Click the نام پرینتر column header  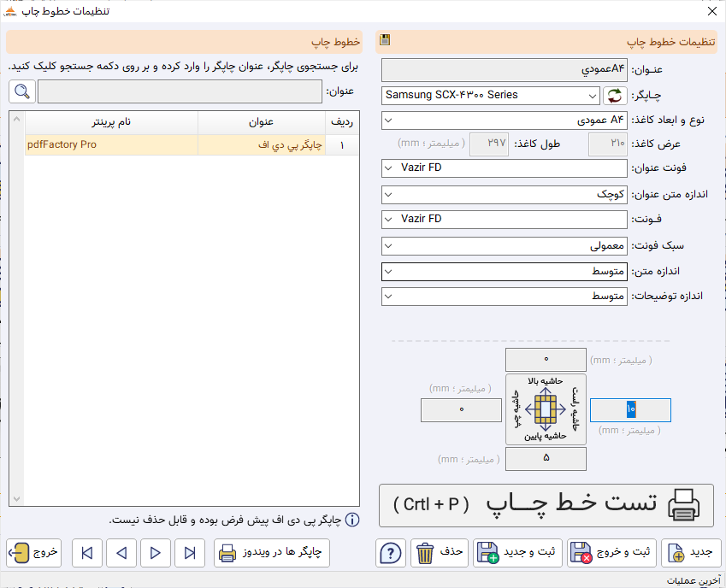tap(111, 122)
